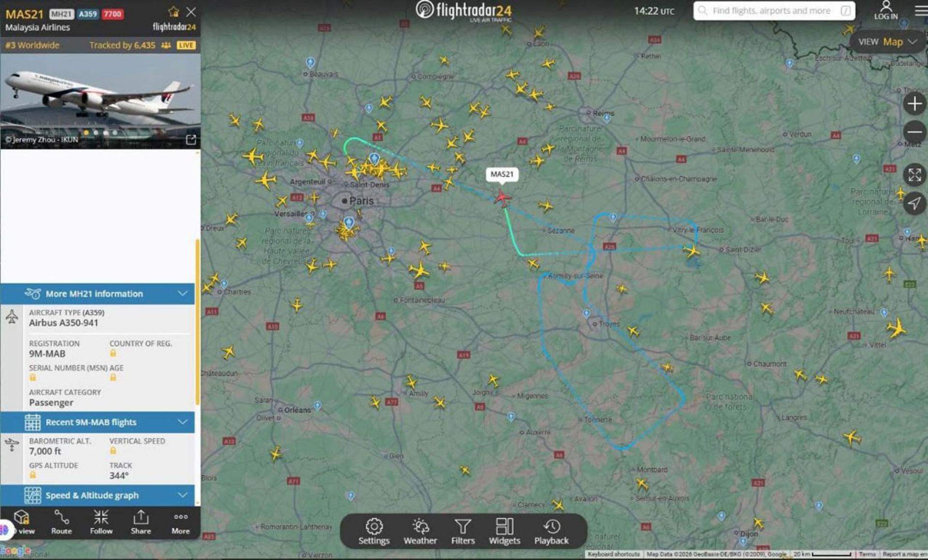Open the Widgets panel
This screenshot has width=928, height=560.
[x=504, y=531]
